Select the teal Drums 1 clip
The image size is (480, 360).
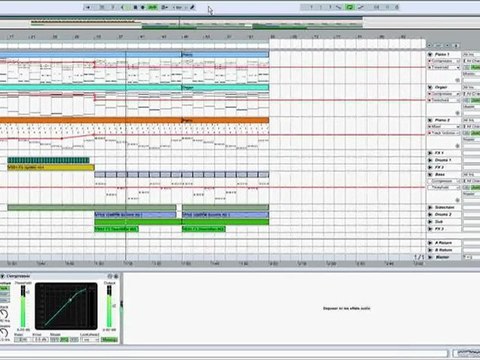(48, 160)
